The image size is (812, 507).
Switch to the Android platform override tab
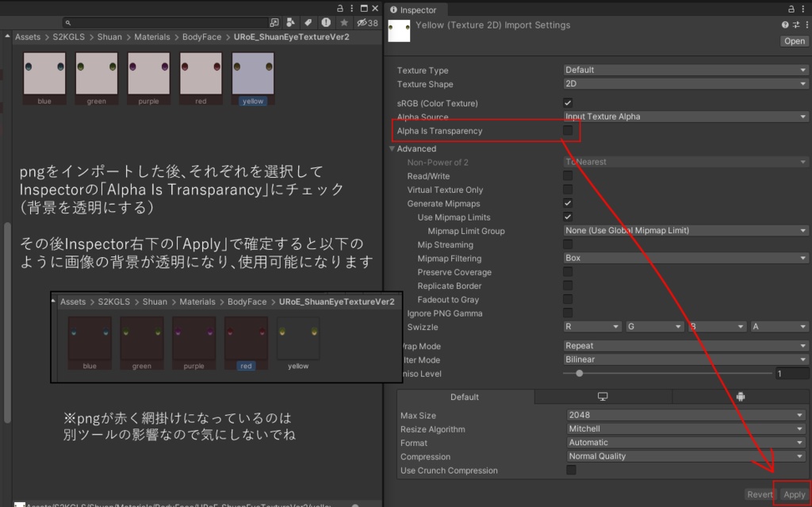741,397
